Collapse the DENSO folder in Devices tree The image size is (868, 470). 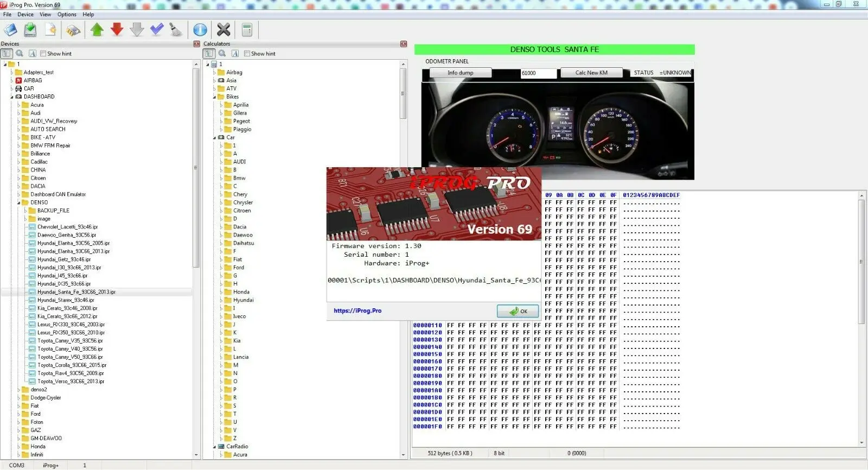[18, 202]
